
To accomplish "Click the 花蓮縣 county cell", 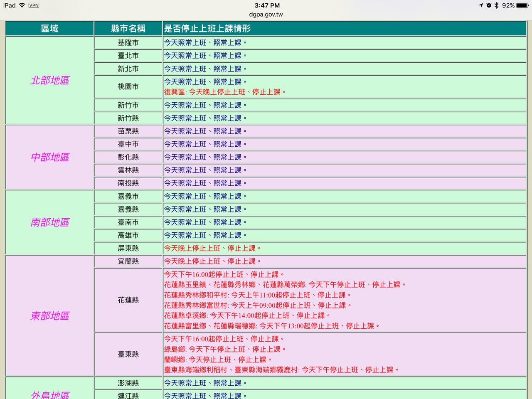I will (x=128, y=300).
